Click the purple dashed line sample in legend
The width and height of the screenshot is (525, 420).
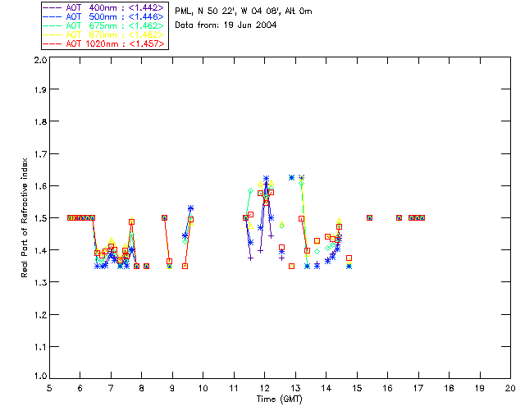(52, 8)
